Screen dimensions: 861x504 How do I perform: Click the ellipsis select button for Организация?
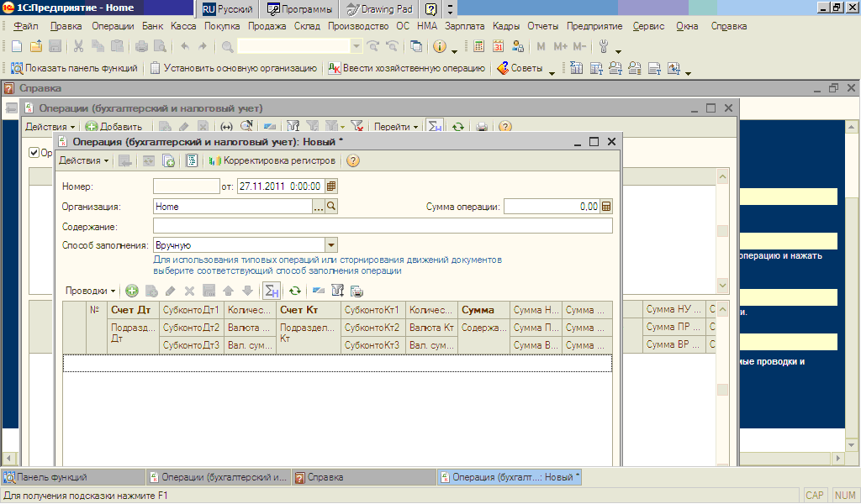(x=319, y=206)
